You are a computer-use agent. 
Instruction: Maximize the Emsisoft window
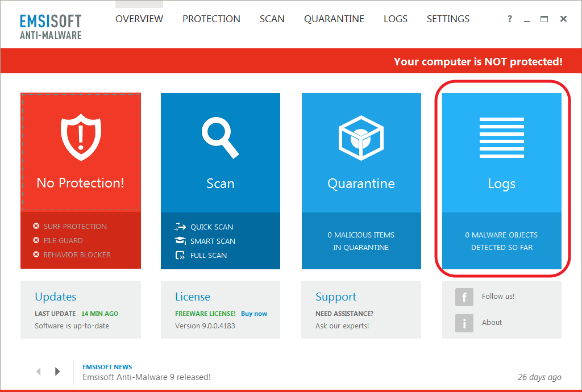tap(544, 19)
